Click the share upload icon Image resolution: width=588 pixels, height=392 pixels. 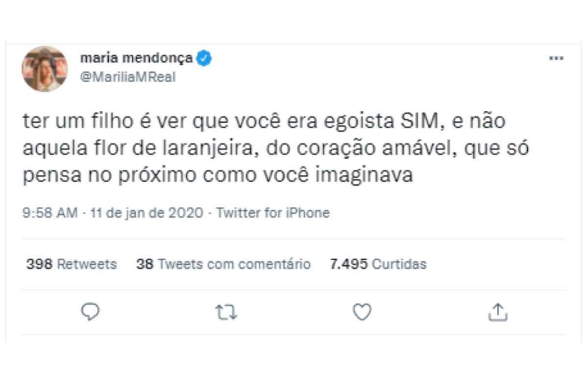click(x=499, y=312)
